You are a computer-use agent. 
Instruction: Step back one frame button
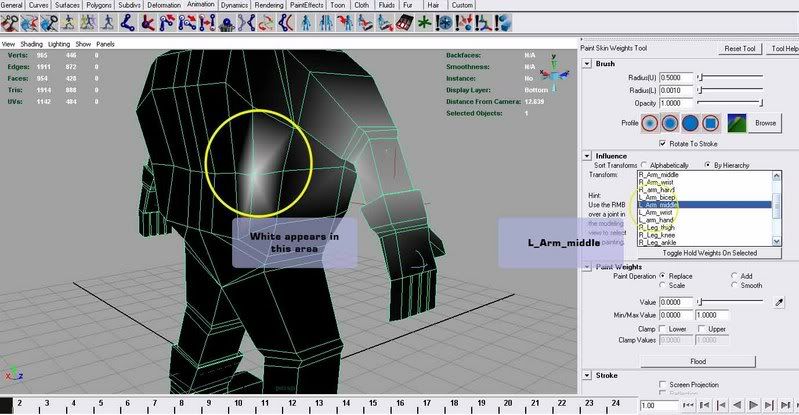704,405
